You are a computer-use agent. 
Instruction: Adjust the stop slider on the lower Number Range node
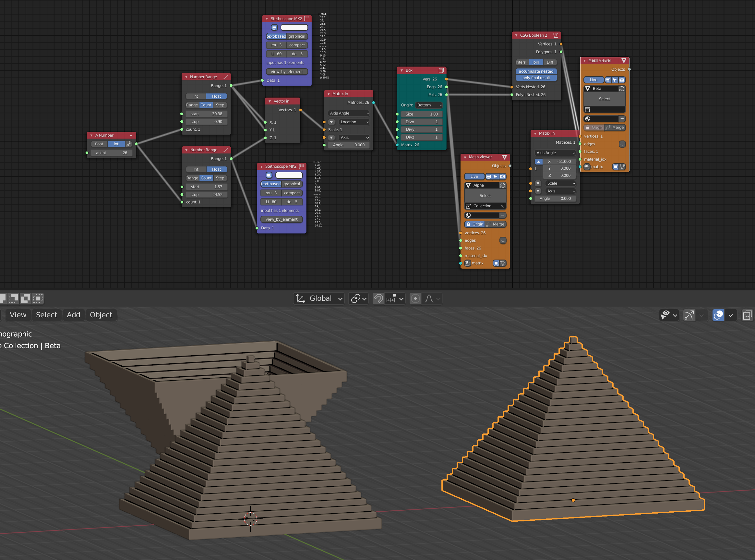pyautogui.click(x=206, y=194)
